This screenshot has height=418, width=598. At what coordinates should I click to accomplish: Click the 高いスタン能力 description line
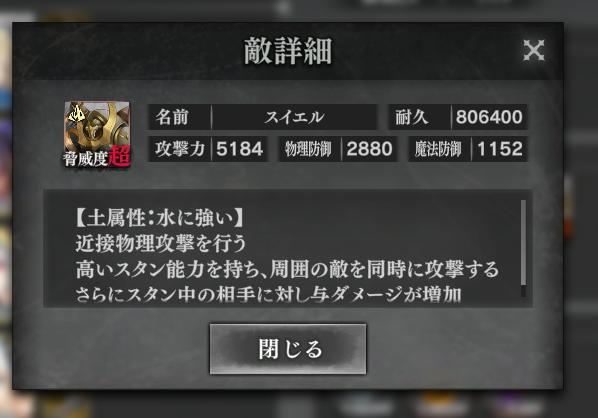pyautogui.click(x=287, y=269)
